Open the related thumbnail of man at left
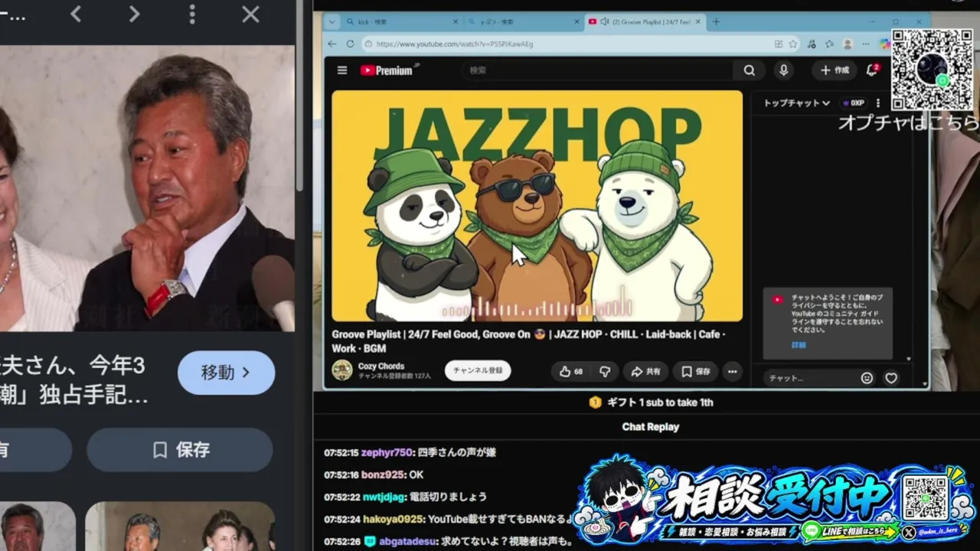Image resolution: width=980 pixels, height=551 pixels. 37,527
